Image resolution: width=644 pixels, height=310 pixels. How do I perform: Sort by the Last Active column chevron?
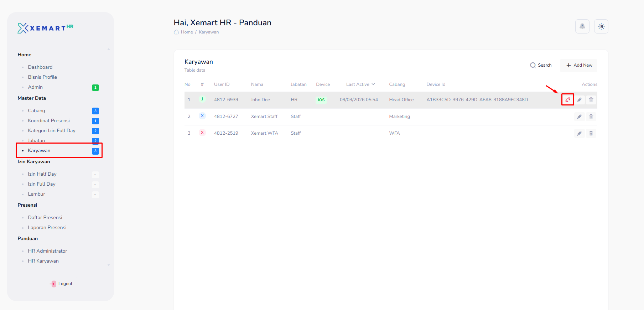coord(373,84)
